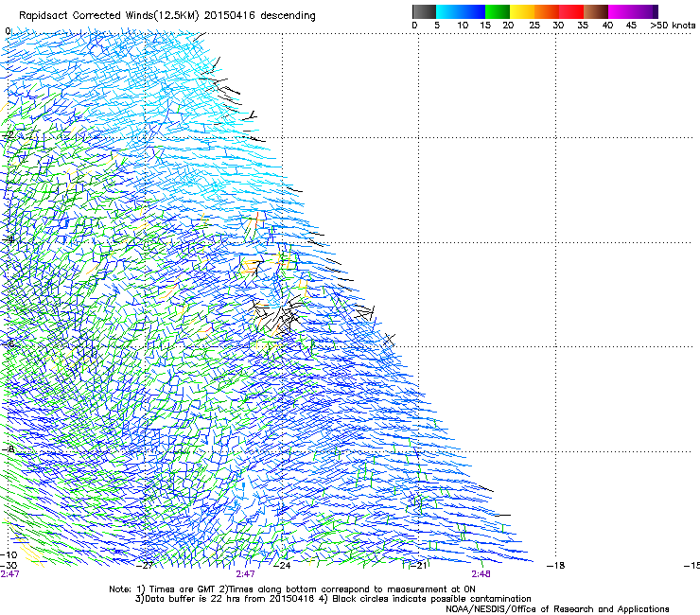The width and height of the screenshot is (700, 615).
Task: Click the '25' legend scale label
Action: (534, 26)
